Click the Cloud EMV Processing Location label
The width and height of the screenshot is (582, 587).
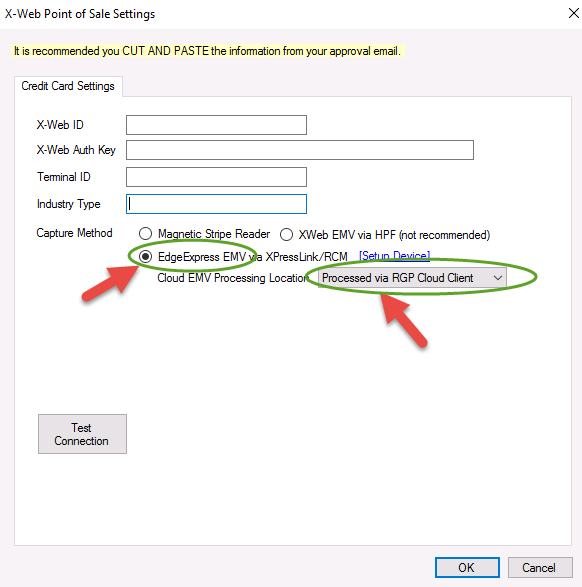click(232, 278)
